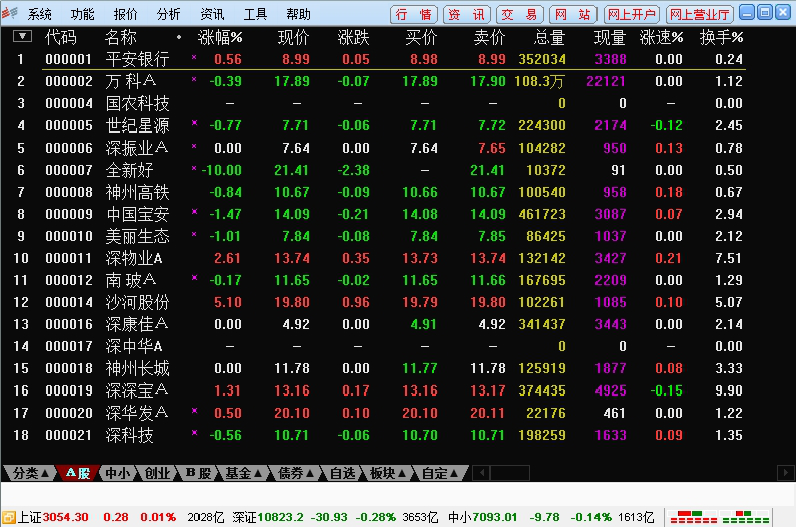This screenshot has width=796, height=527.
Task: Click the 交易 button
Action: [519, 14]
